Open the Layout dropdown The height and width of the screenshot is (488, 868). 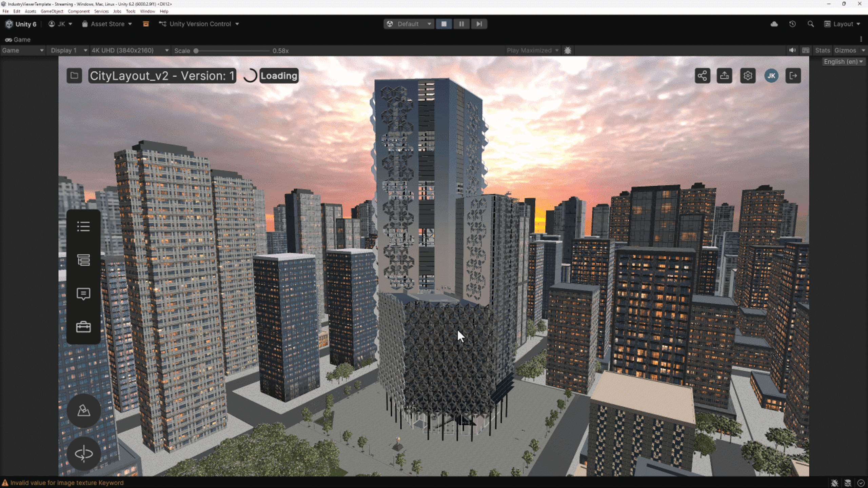click(842, 24)
